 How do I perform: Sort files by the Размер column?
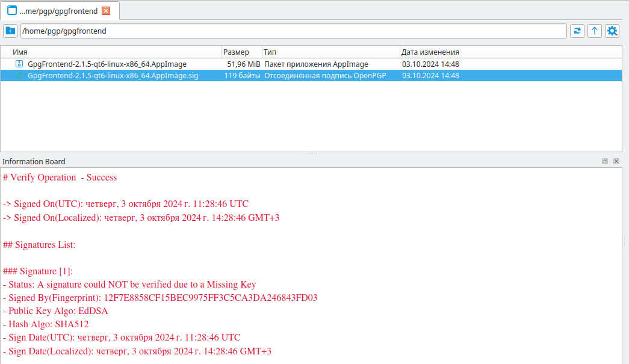click(241, 52)
